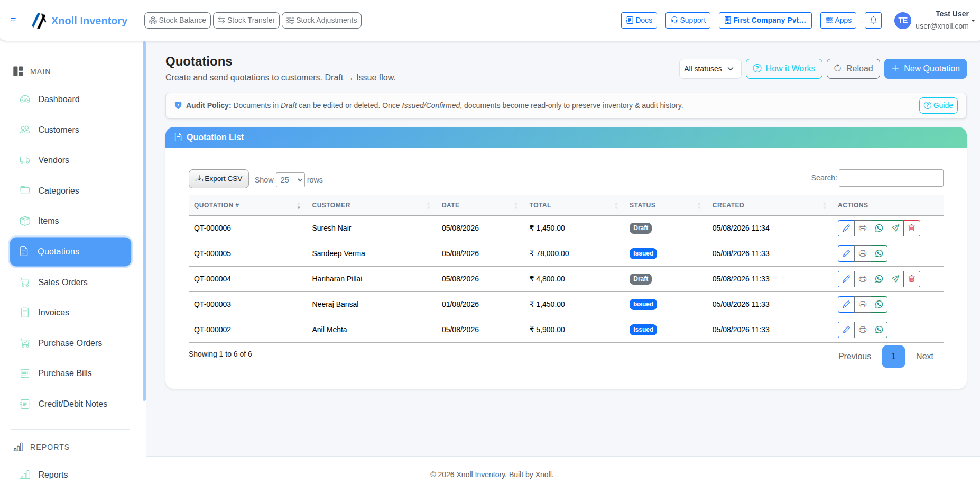Focus the Search input field

(891, 178)
